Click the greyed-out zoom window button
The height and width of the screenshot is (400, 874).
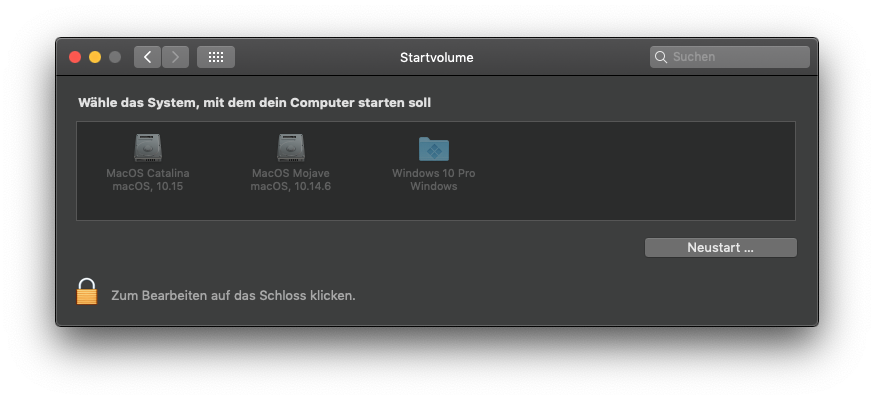115,57
